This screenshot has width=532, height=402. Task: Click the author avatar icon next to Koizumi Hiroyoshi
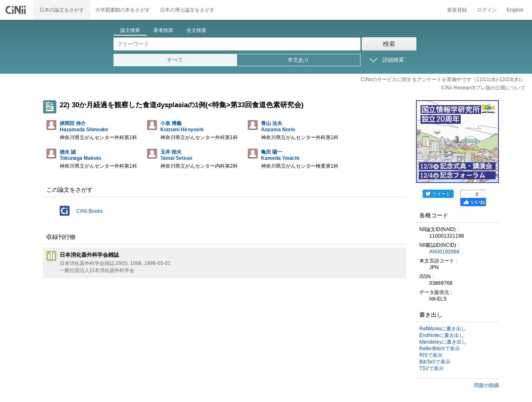(152, 125)
